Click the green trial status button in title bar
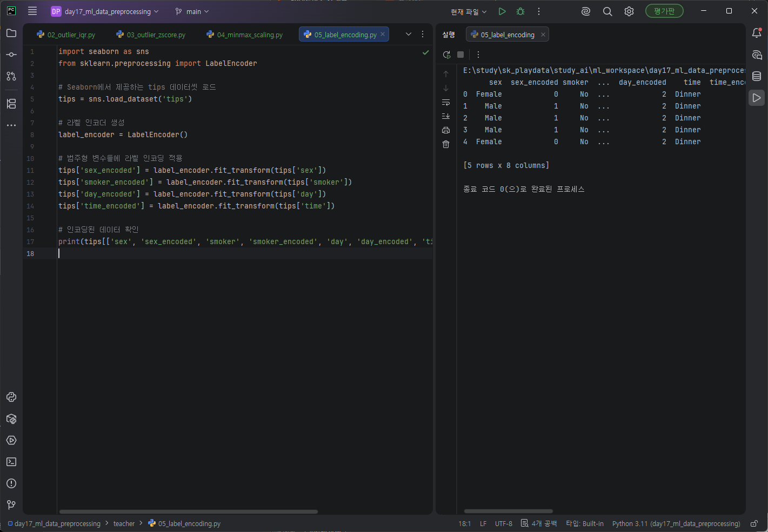Image resolution: width=768 pixels, height=532 pixels. pos(664,11)
